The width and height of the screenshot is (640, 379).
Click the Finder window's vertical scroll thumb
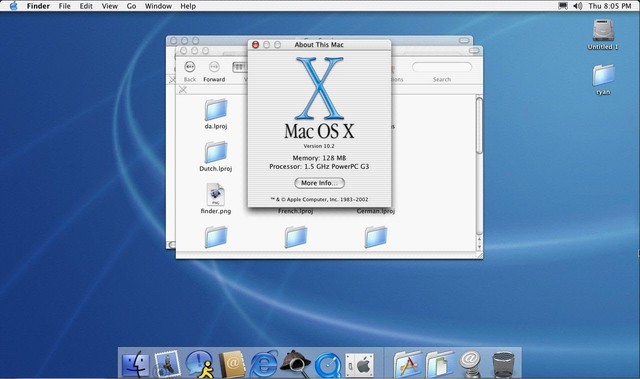pos(479,126)
